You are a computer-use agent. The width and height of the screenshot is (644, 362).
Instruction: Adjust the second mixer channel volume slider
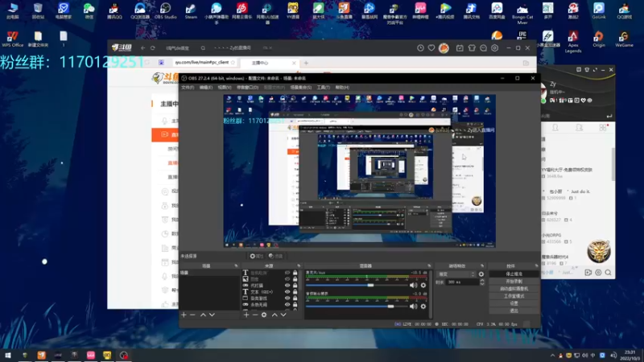357,306
